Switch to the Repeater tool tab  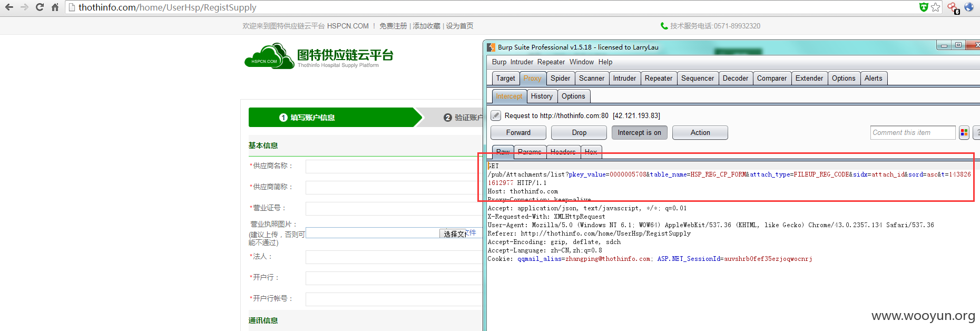[x=659, y=79]
